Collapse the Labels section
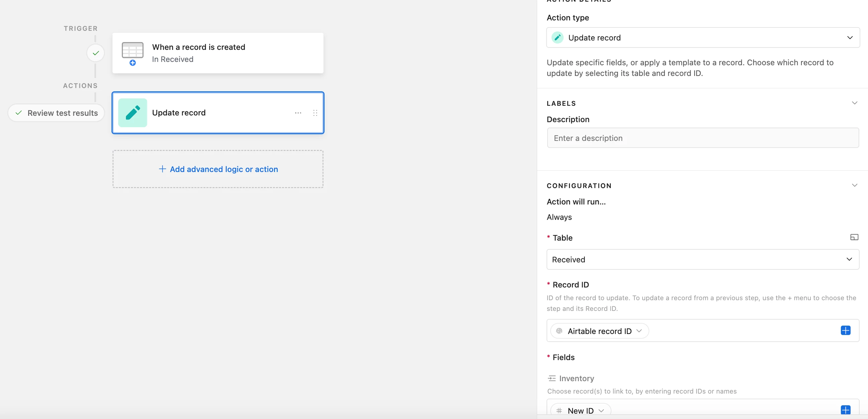Screen dimensions: 868x419 (854, 103)
